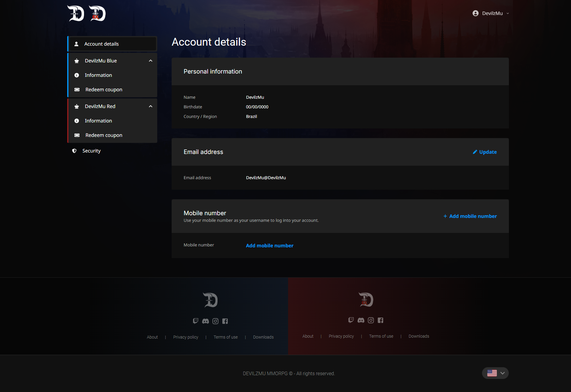Image resolution: width=571 pixels, height=392 pixels.
Task: Collapse the DevilzMu Blue sidebar section
Action: (151, 61)
